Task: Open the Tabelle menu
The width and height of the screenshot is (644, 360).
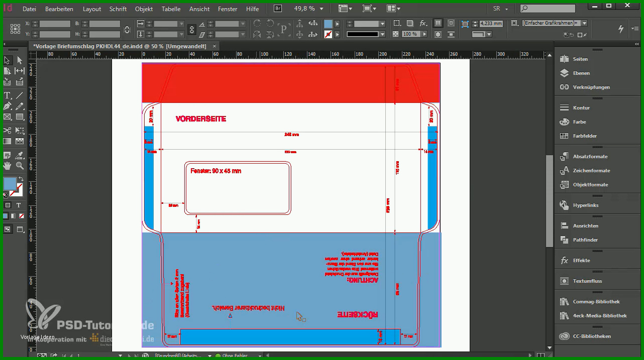Action: click(171, 9)
